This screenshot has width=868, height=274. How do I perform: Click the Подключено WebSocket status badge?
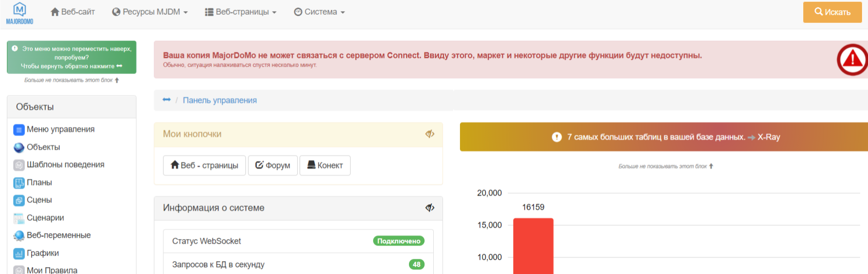click(x=398, y=241)
